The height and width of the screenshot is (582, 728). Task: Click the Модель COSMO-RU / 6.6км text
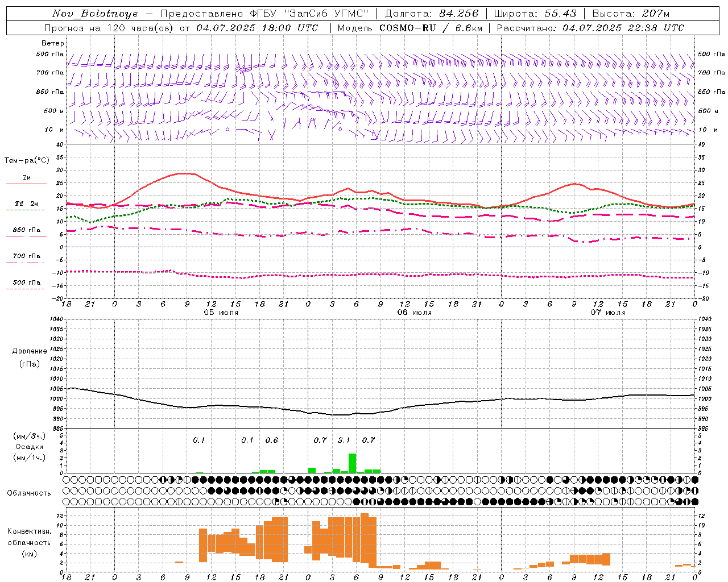point(409,28)
